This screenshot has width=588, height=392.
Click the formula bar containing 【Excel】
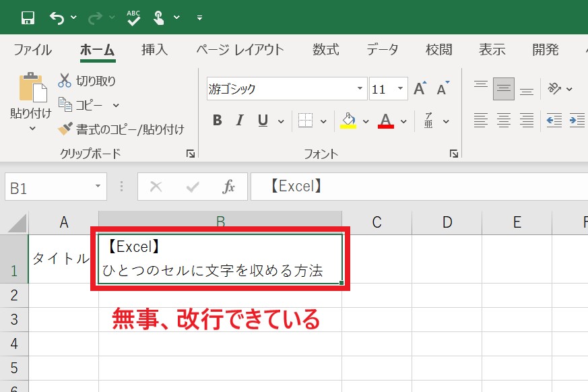(x=419, y=187)
